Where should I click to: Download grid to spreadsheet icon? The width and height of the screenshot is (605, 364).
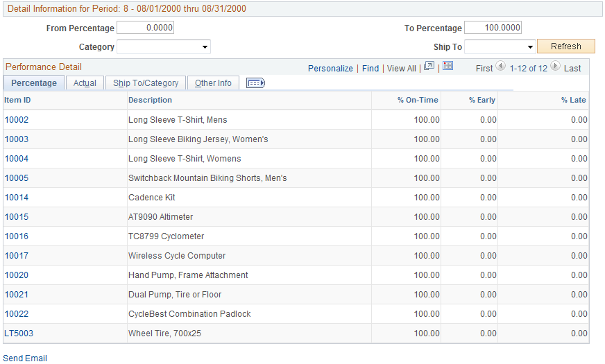coord(448,66)
